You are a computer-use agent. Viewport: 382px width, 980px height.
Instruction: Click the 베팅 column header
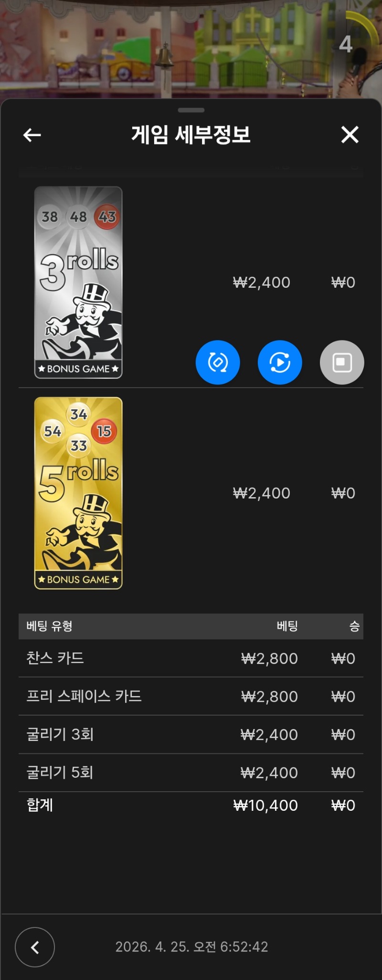pyautogui.click(x=287, y=626)
